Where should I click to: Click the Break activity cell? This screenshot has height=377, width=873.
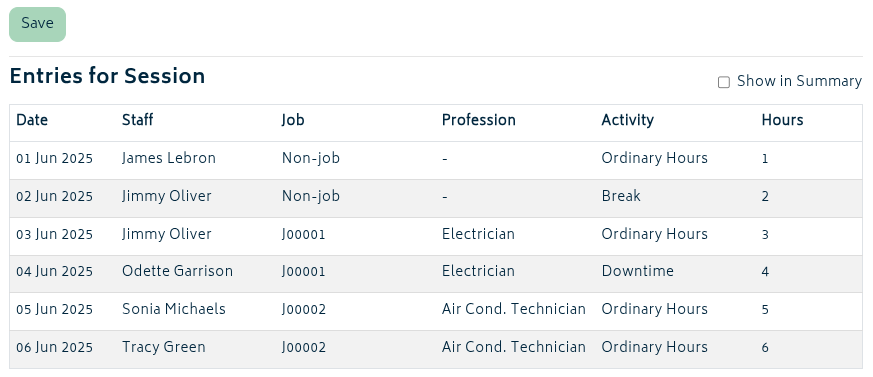[x=621, y=197]
